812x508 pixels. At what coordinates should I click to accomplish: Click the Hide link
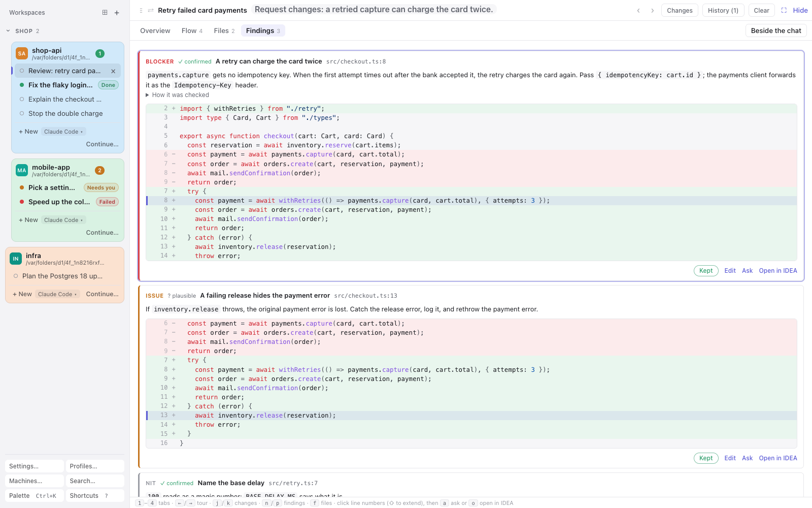[x=800, y=10]
